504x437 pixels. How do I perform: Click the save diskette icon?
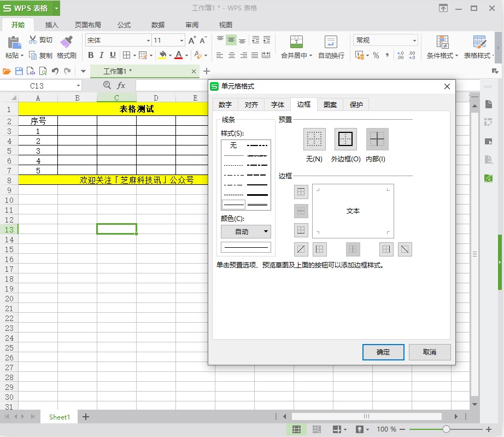19,71
